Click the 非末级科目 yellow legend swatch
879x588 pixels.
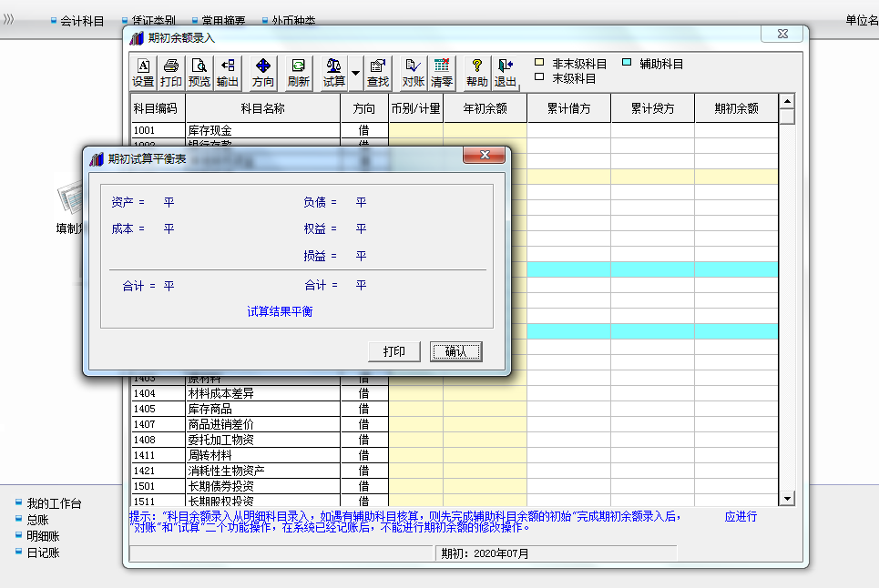point(539,62)
